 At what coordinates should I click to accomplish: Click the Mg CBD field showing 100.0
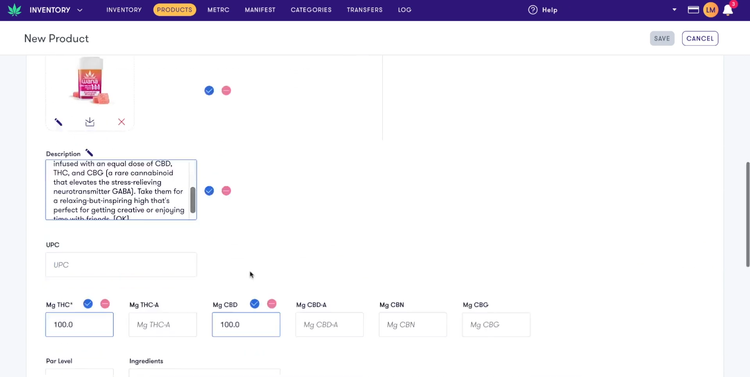pyautogui.click(x=246, y=324)
